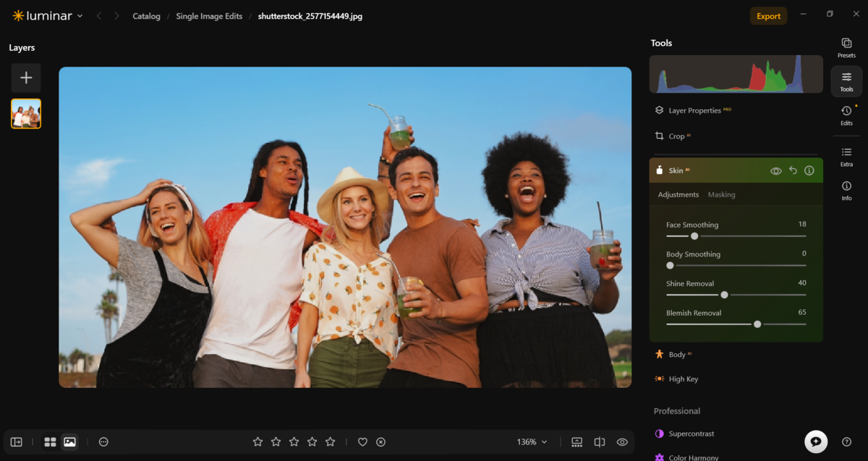Open the chat support bubble
Screen dimensions: 868x461
point(816,441)
